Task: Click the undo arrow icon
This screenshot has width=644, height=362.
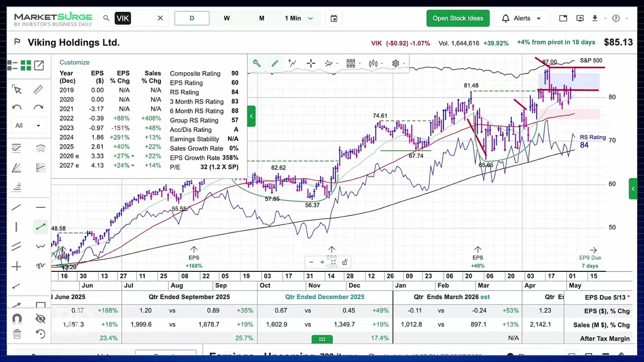Action: (17, 107)
